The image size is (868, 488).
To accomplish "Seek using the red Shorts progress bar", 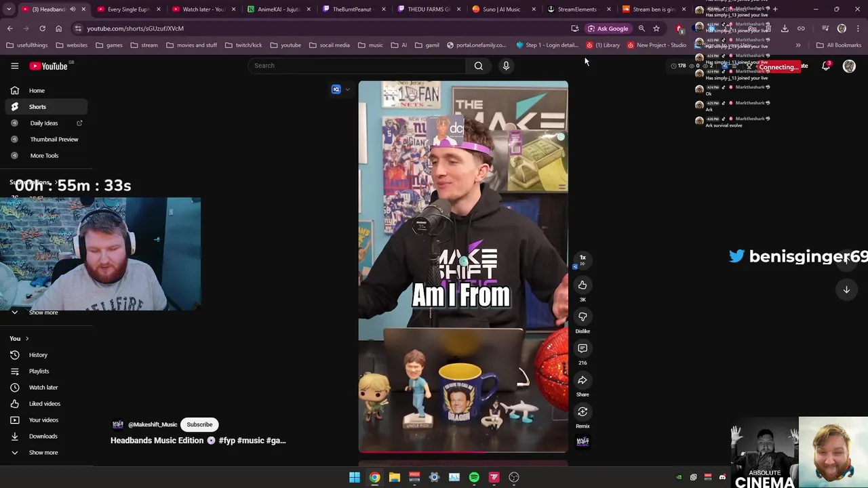I will [463, 451].
